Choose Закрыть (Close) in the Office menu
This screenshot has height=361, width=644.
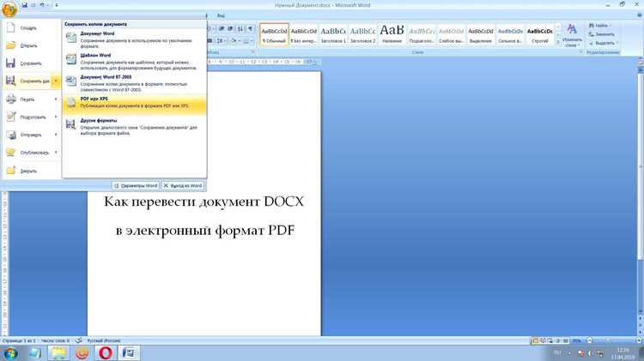31,171
